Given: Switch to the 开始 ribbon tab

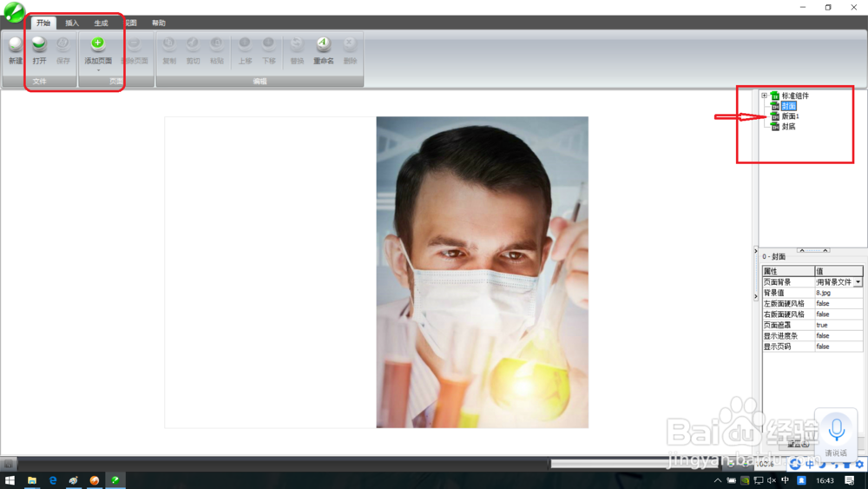Looking at the screenshot, I should 43,23.
